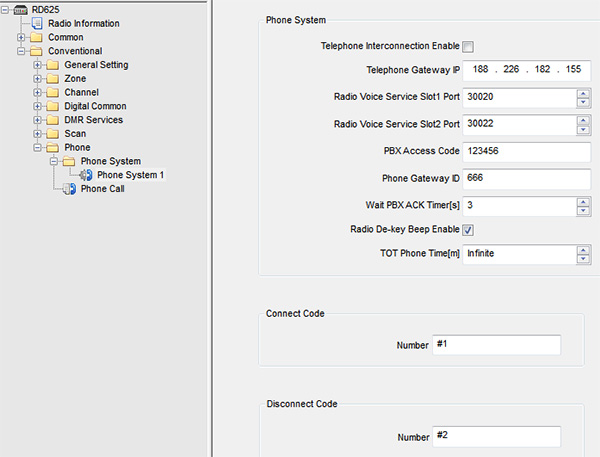Screen dimensions: 600x457
Task: Open the Phone Call icon in tree
Action: pos(69,189)
